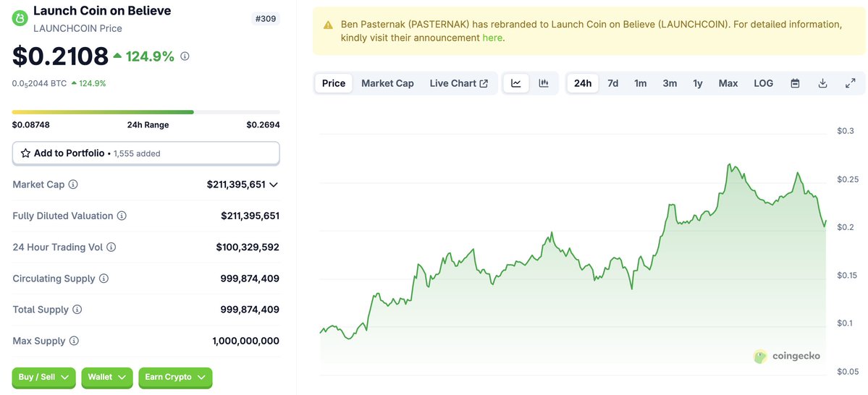Click the Total Supply info icon

point(77,310)
